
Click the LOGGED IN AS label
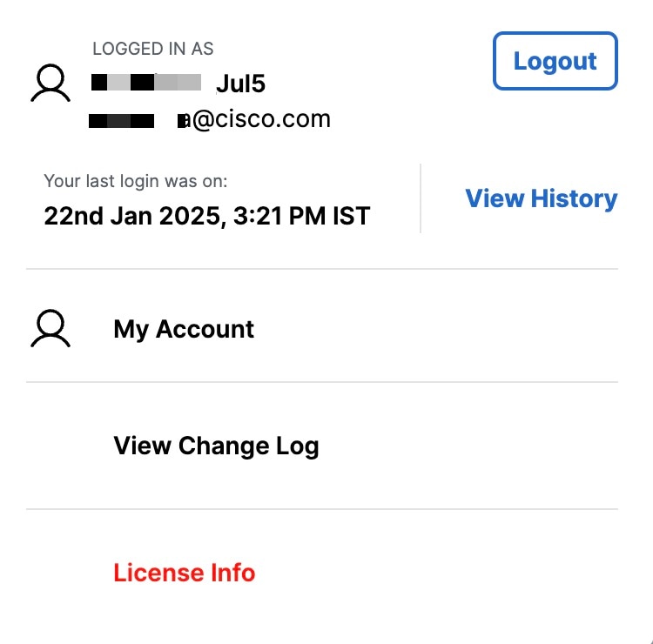[x=153, y=49]
